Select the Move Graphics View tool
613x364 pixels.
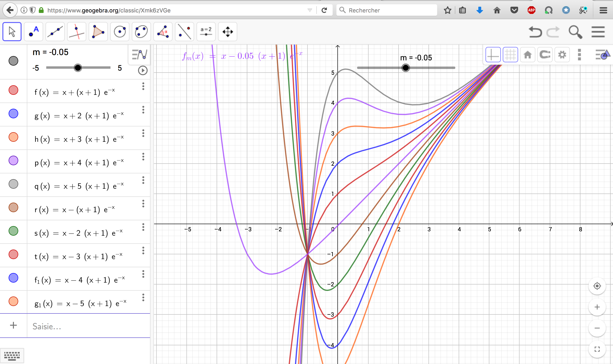point(227,32)
